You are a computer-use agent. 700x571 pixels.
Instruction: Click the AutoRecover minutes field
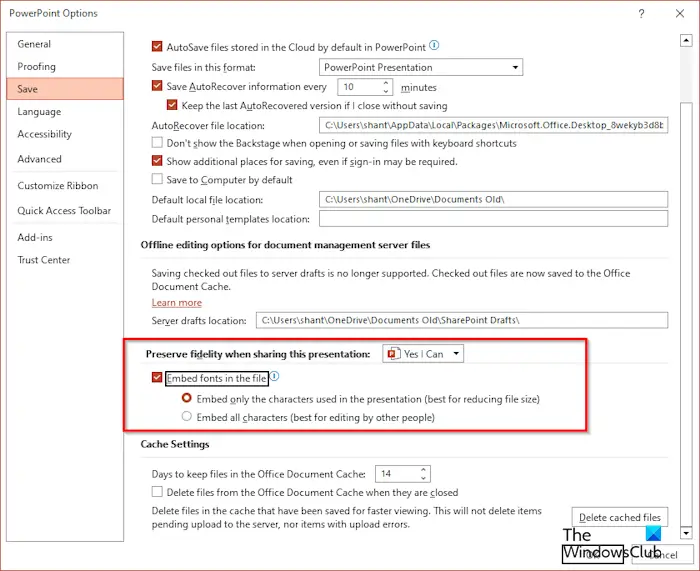pos(360,87)
